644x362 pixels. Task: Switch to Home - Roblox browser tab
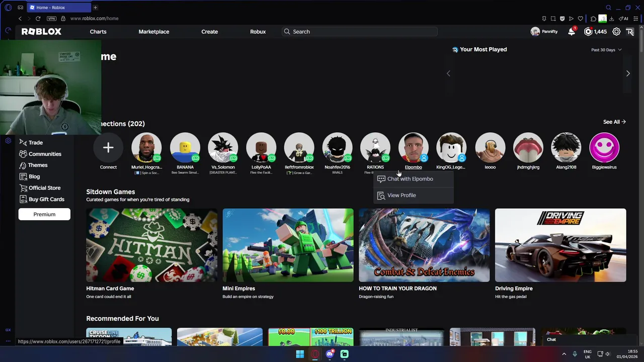58,8
